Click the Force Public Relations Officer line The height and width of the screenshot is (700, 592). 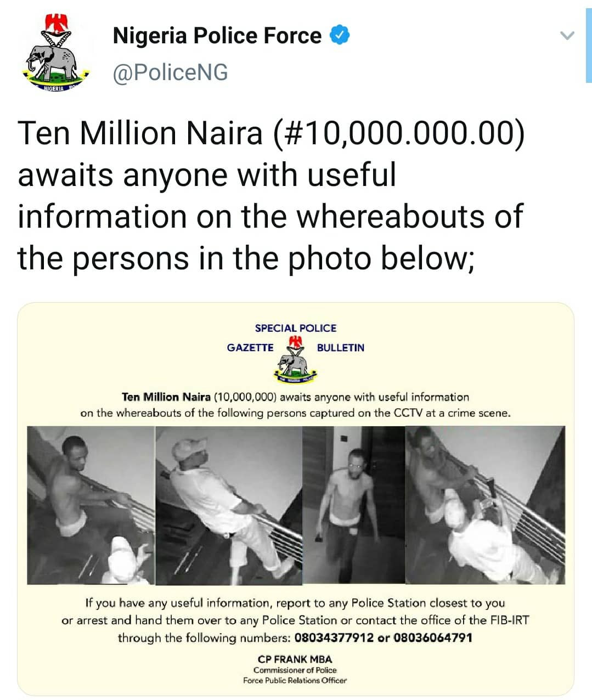click(x=295, y=681)
